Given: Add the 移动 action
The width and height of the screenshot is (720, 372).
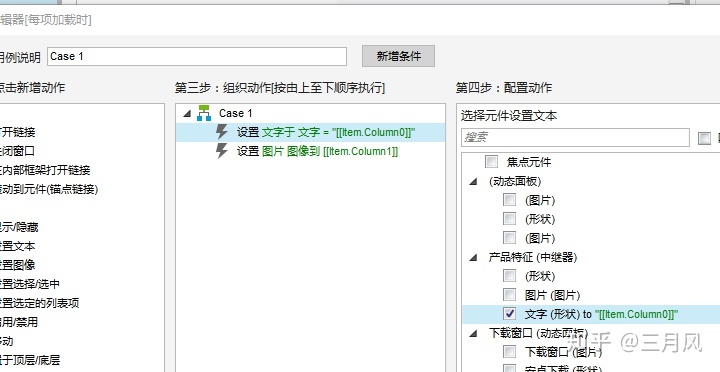Looking at the screenshot, I should coord(6,341).
